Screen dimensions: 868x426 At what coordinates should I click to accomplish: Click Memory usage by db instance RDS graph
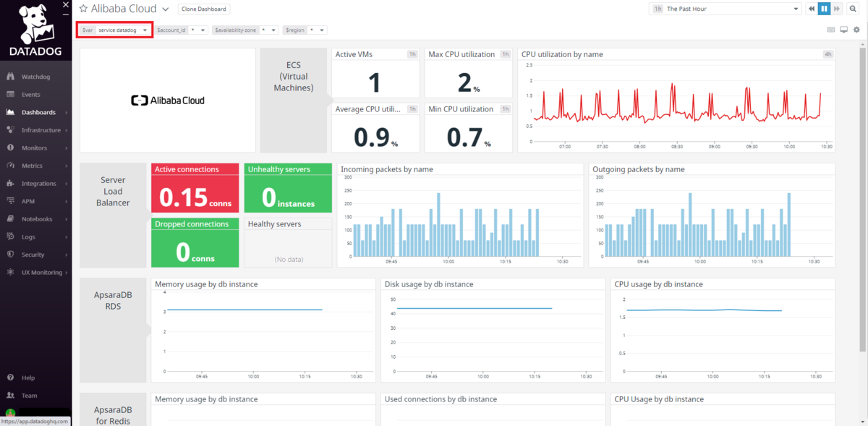263,331
